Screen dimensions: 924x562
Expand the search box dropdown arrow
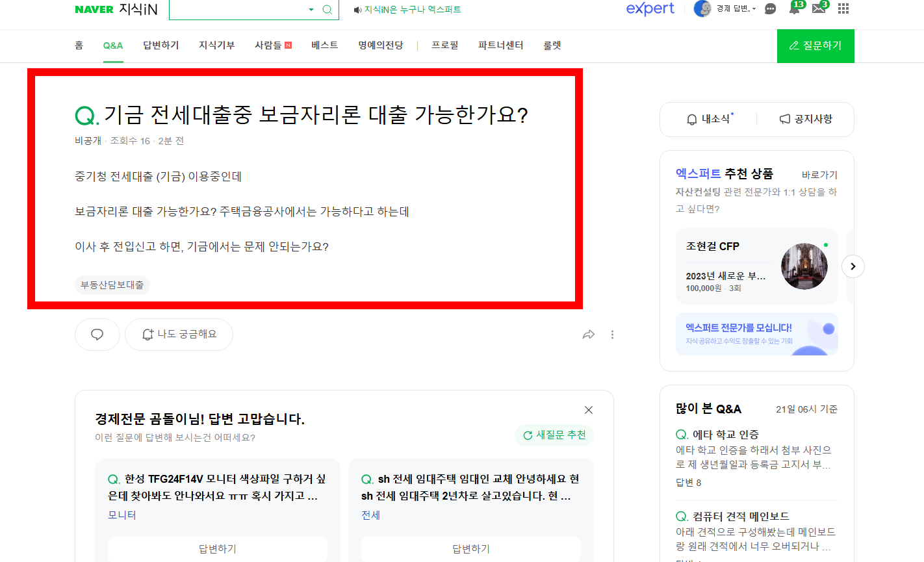(x=311, y=10)
